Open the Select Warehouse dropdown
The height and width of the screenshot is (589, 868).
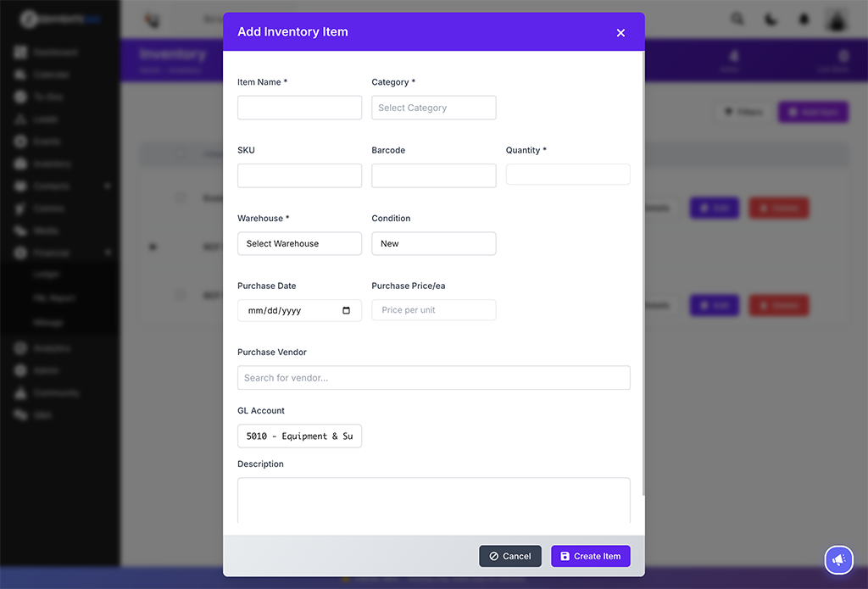pos(299,243)
